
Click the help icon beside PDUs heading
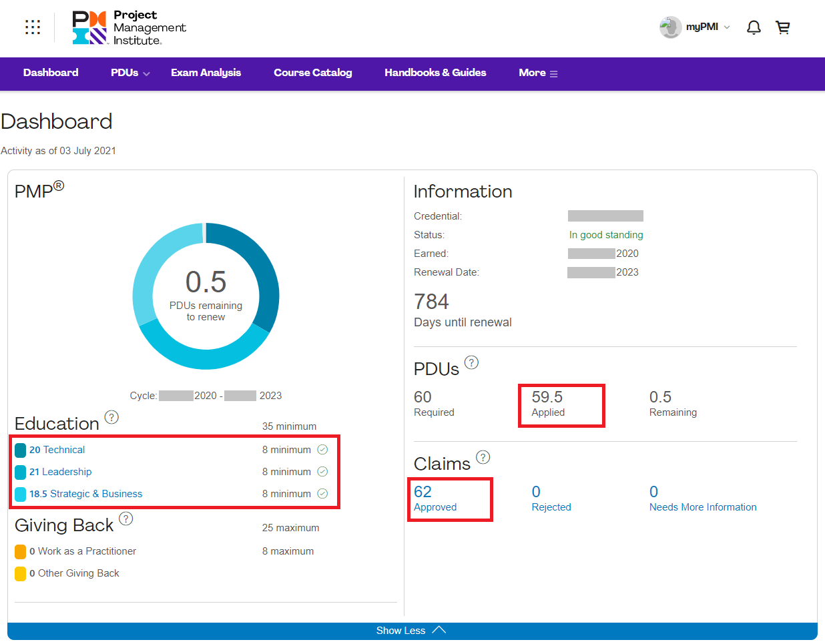click(x=471, y=362)
